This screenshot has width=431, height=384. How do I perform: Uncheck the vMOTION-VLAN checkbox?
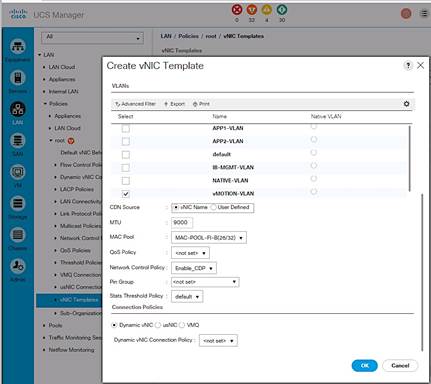(x=126, y=194)
